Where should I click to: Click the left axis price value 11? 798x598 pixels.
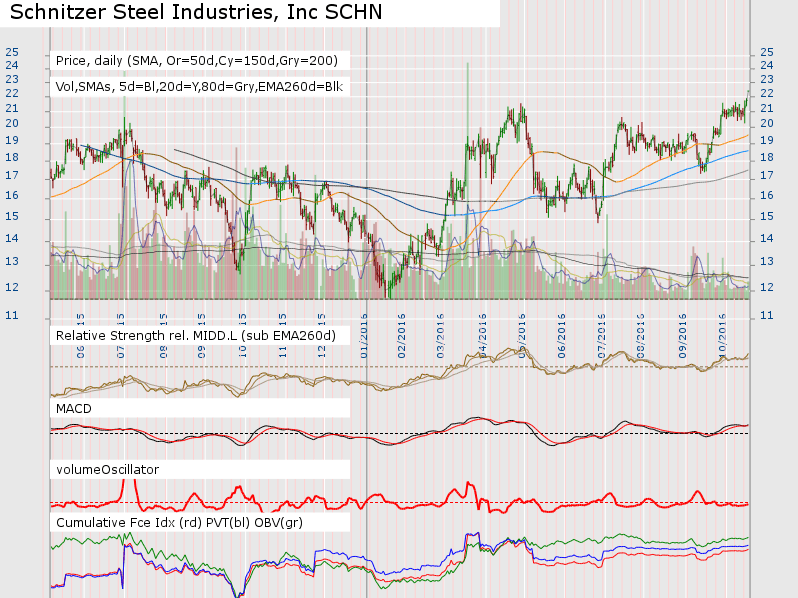pyautogui.click(x=12, y=316)
